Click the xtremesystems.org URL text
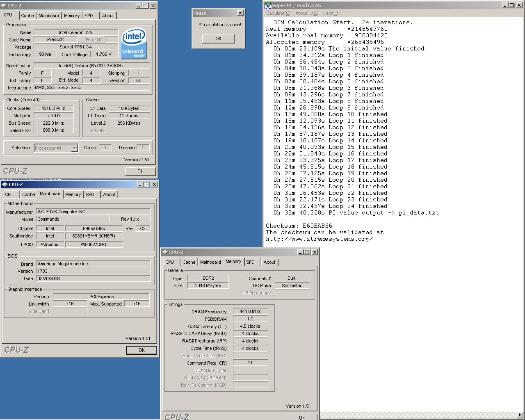Image resolution: width=525 pixels, height=420 pixels. coord(320,239)
